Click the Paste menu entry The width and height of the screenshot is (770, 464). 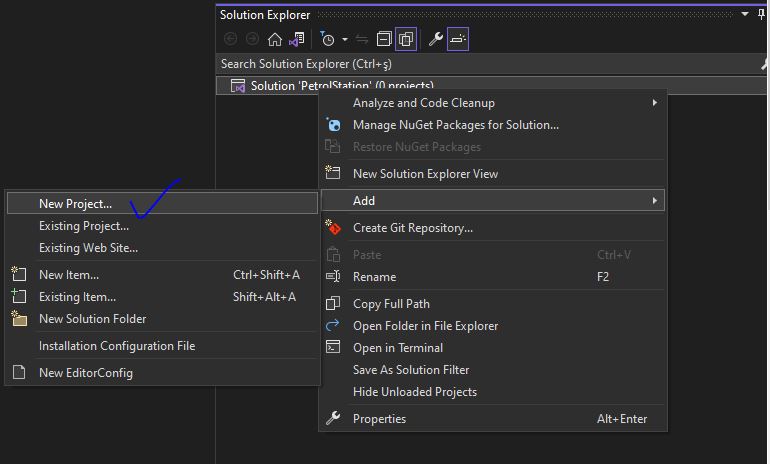[x=493, y=255]
